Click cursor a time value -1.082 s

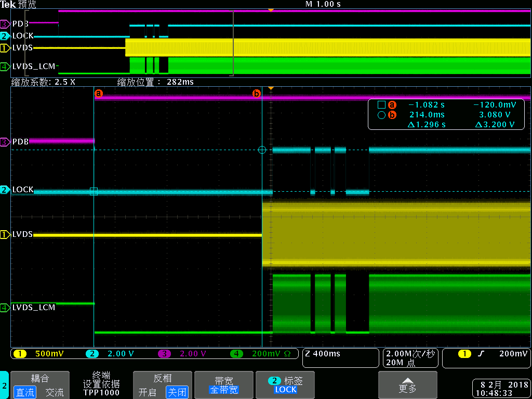[x=427, y=105]
